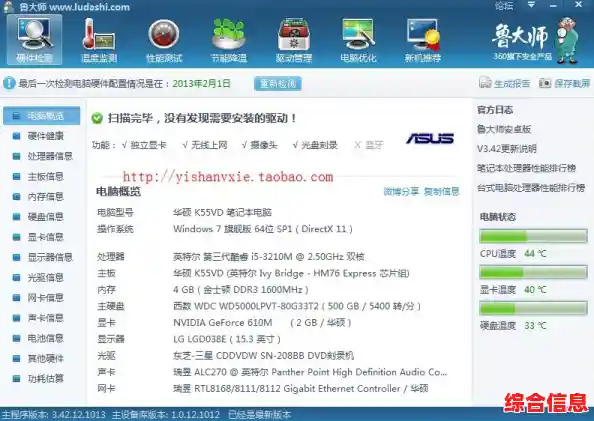Click the LG LGD038E display value
Image resolution: width=594 pixels, height=421 pixels.
pyautogui.click(x=227, y=339)
